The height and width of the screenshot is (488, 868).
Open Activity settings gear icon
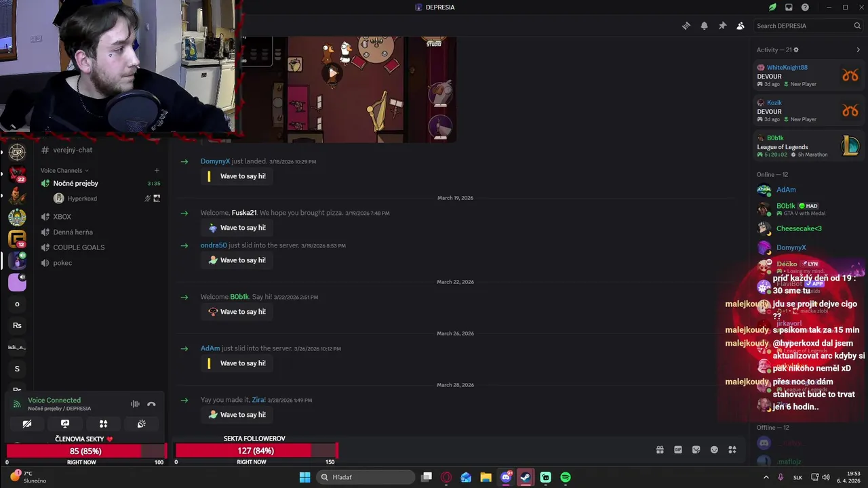pos(796,49)
